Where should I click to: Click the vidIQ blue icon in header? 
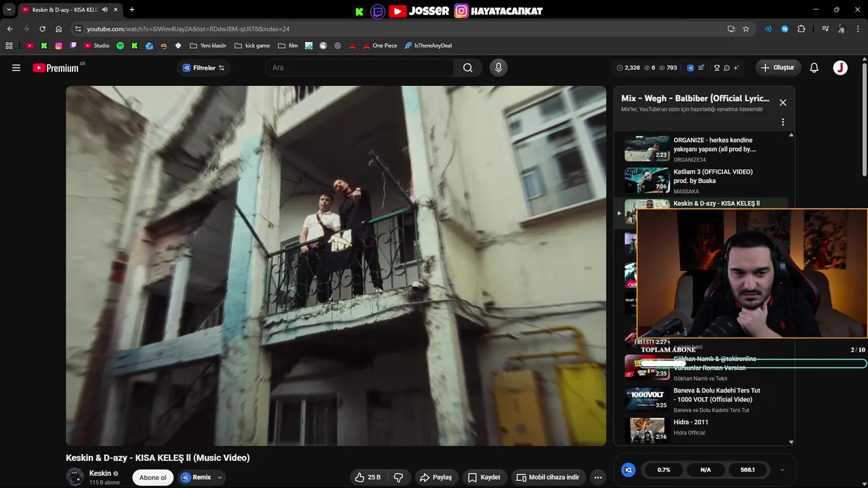tap(690, 68)
